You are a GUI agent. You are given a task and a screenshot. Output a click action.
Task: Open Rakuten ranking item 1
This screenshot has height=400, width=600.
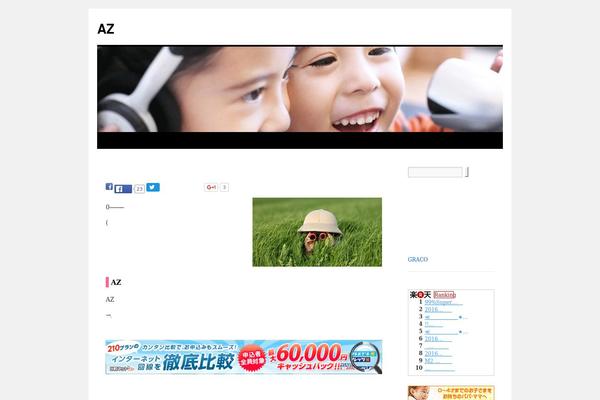(x=443, y=302)
